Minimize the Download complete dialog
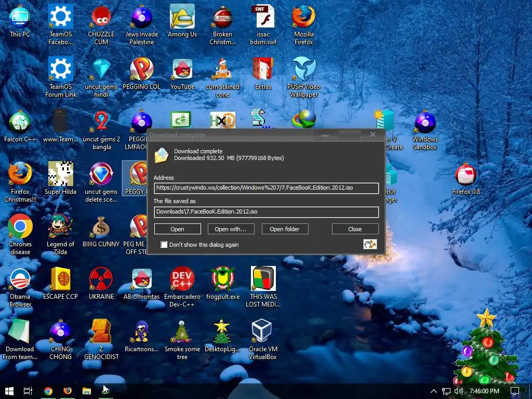 (x=325, y=135)
